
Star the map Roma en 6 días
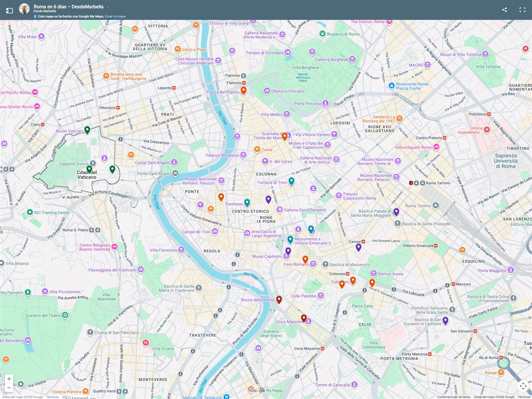pos(108,7)
